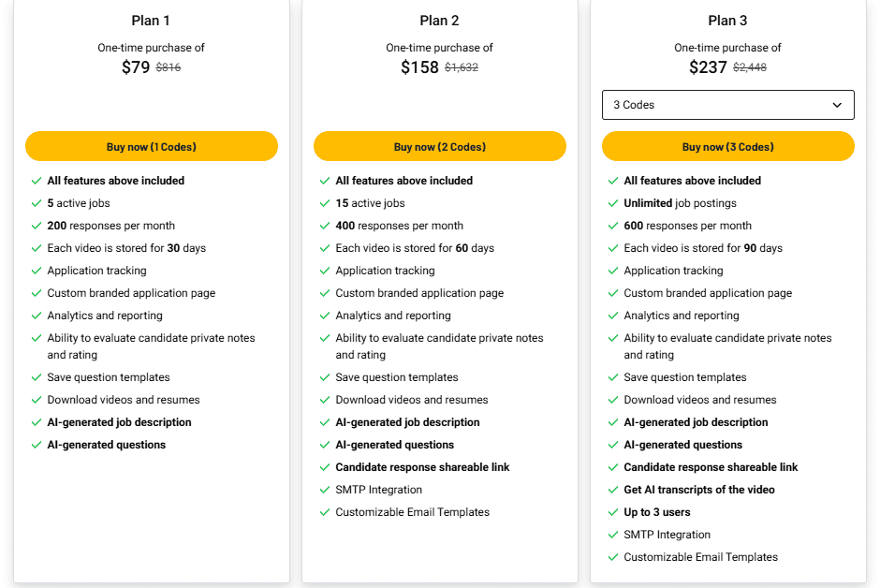The image size is (880, 588).
Task: Click the checkmark beside Save question templates in Plan 2
Action: [x=324, y=377]
